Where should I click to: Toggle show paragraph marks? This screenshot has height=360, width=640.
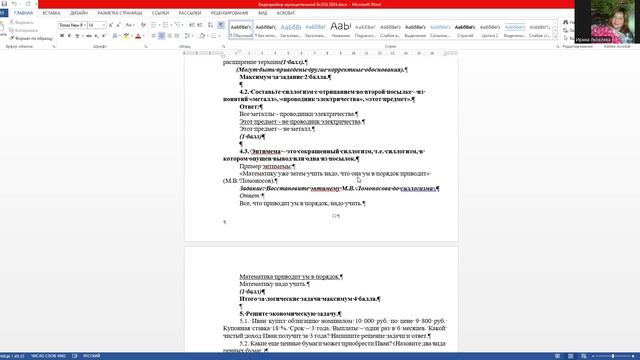(x=221, y=25)
